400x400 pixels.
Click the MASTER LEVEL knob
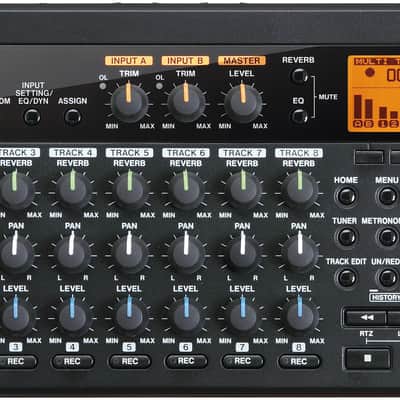(x=243, y=103)
